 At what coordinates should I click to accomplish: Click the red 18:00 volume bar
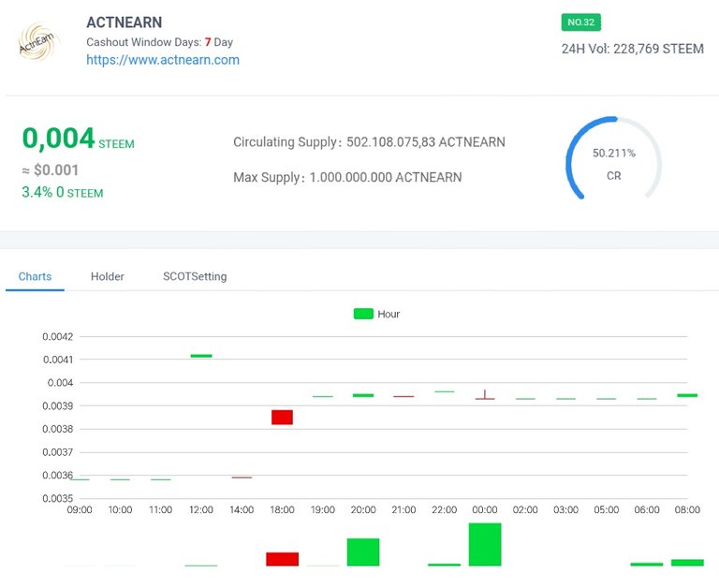coord(282,559)
